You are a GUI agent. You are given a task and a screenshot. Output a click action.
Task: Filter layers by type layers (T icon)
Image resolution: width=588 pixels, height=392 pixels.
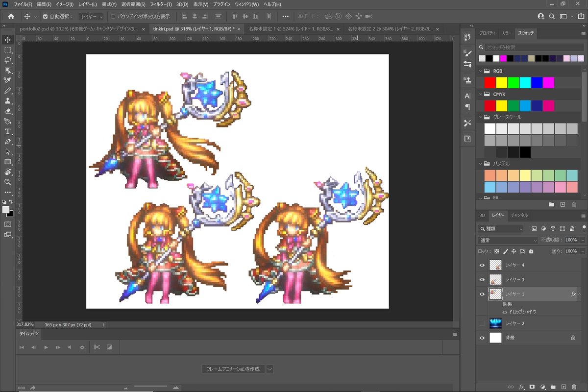553,229
